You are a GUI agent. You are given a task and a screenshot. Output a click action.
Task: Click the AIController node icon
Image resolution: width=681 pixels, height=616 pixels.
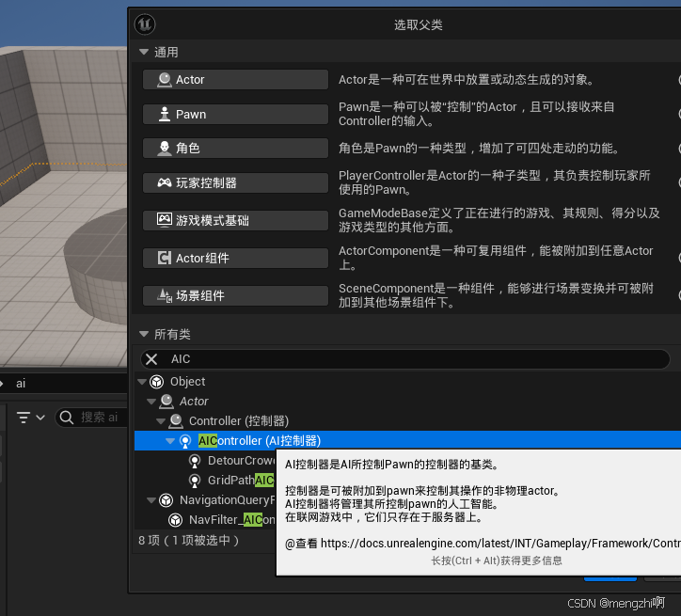point(185,441)
